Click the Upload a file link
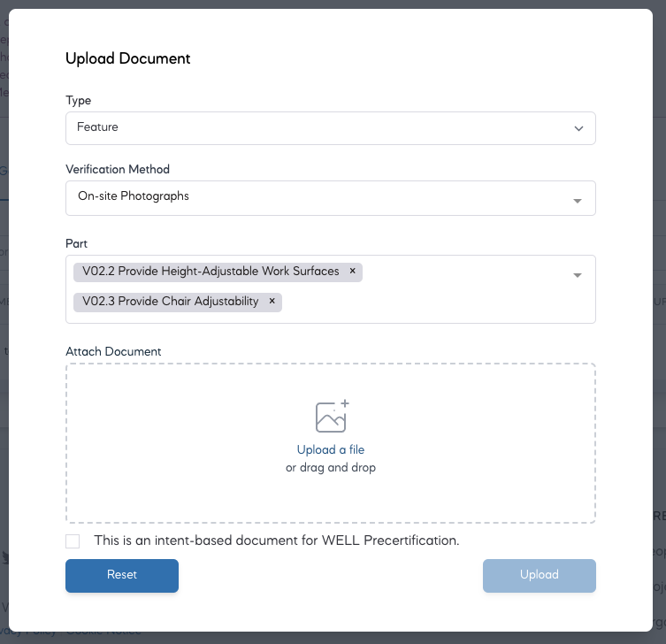Screen dimensions: 666x644 click(331, 449)
